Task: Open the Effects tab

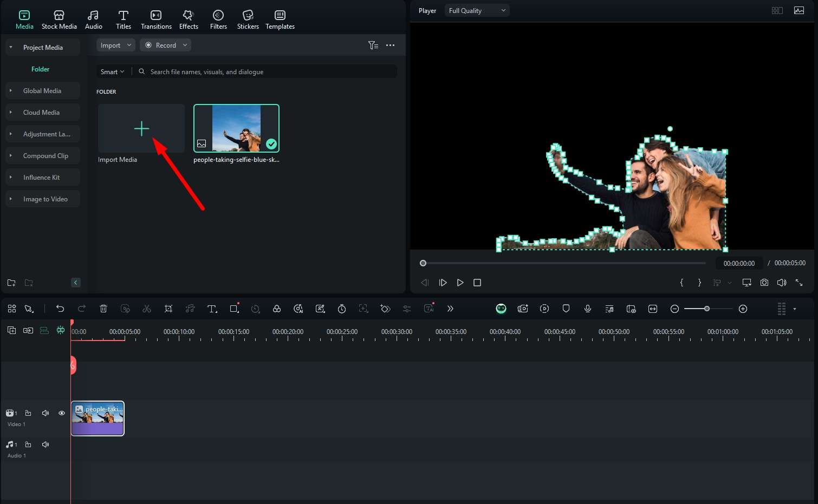Action: coord(189,19)
